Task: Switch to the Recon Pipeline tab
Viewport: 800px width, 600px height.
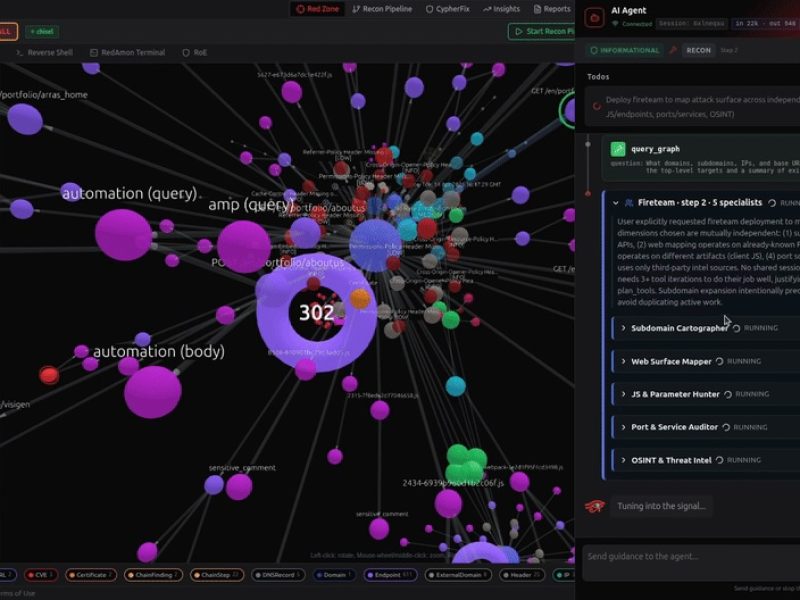Action: click(382, 9)
